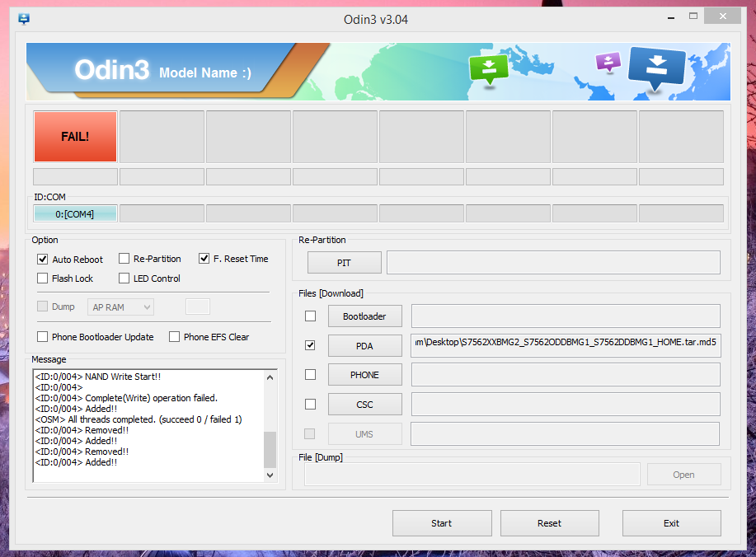Enable the Flash Lock checkbox
Viewport: 756px width, 557px height.
42,278
